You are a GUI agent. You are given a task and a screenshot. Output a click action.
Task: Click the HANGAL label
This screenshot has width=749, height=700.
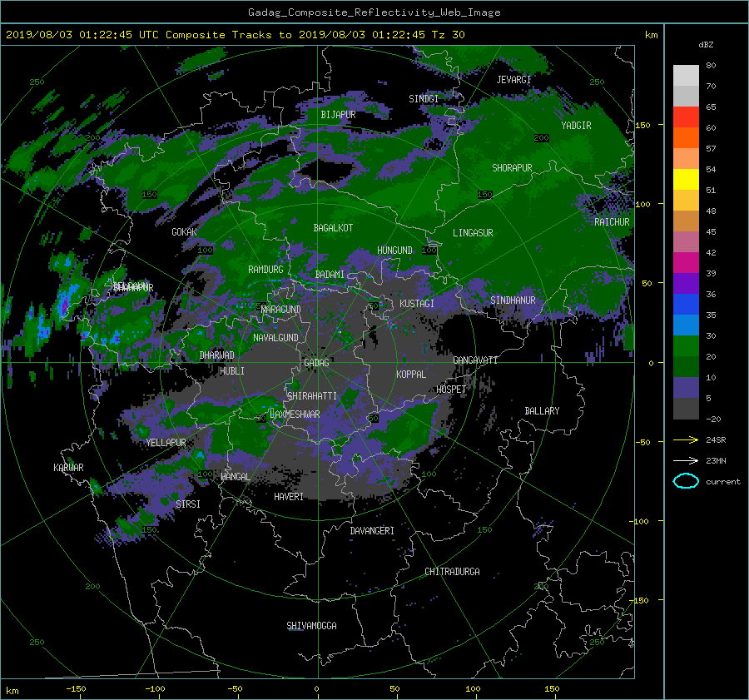[x=235, y=477]
